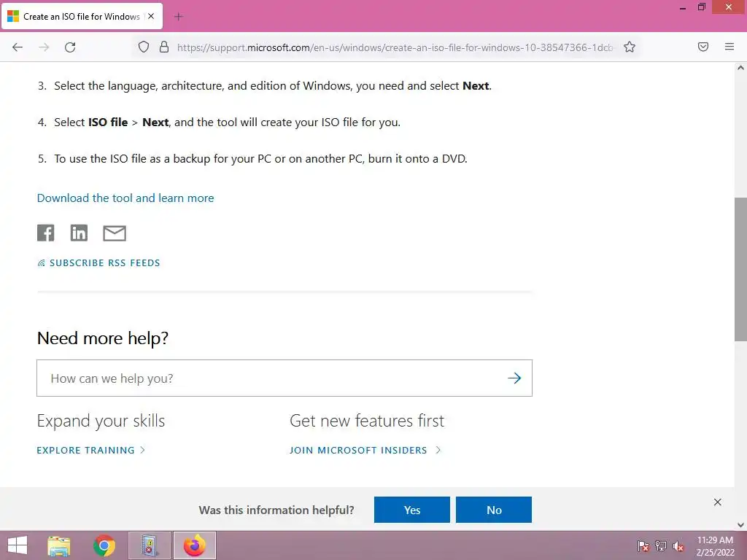
Task: Open Explore Training link
Action: pos(91,450)
